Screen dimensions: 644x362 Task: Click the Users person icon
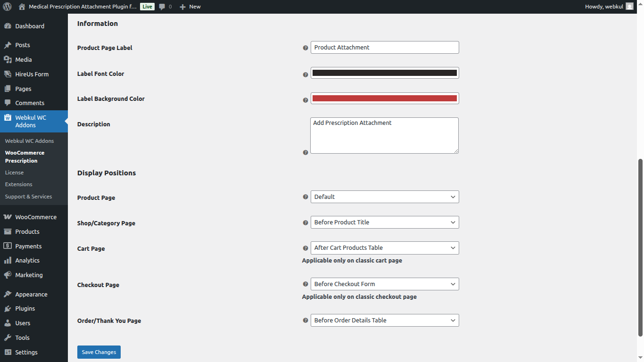8,323
